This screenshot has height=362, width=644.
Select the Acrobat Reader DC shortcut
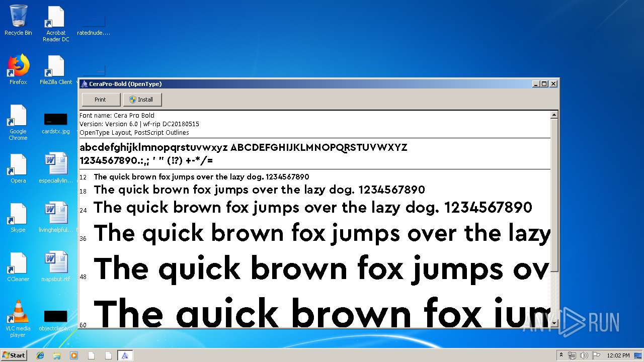point(56,24)
